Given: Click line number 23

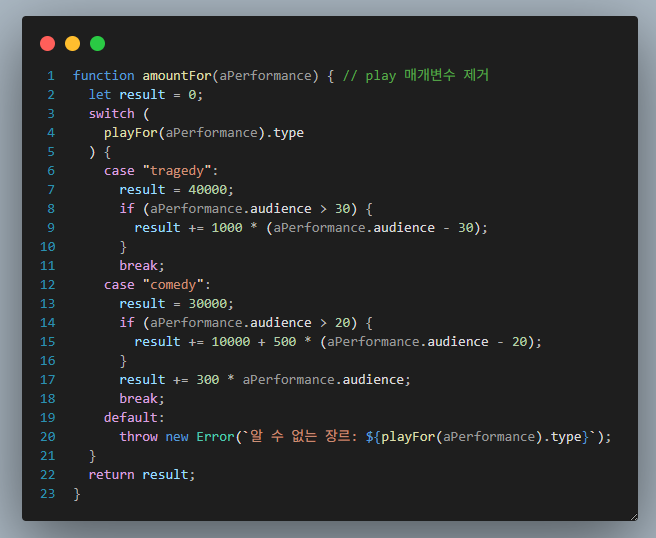Looking at the screenshot, I should pyautogui.click(x=47, y=494).
